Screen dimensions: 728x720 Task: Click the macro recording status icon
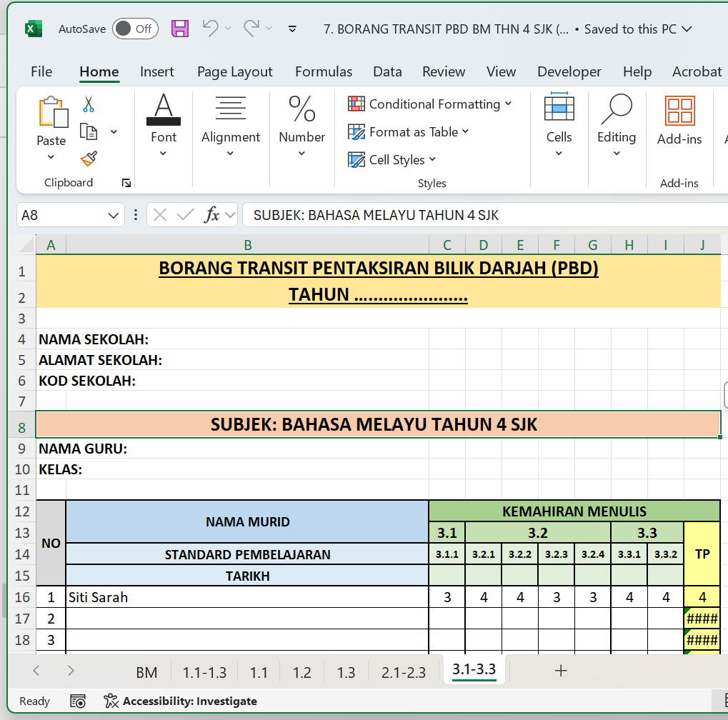coord(78,701)
